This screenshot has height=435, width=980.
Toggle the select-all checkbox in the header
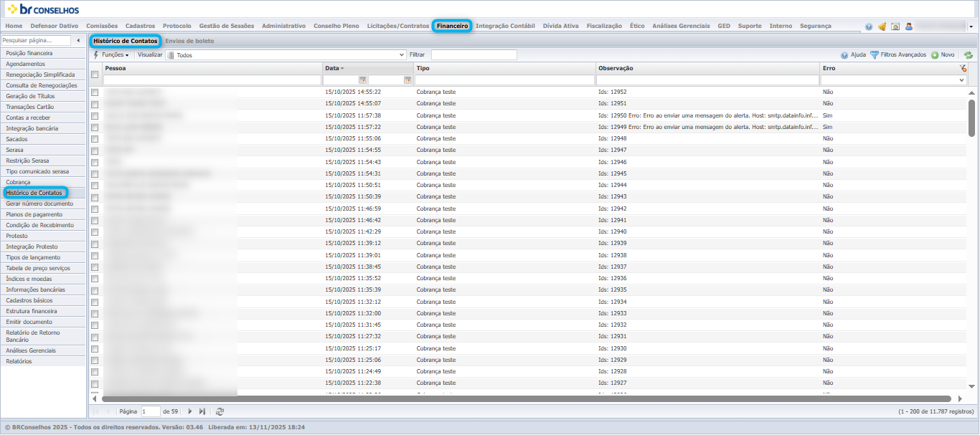(95, 75)
